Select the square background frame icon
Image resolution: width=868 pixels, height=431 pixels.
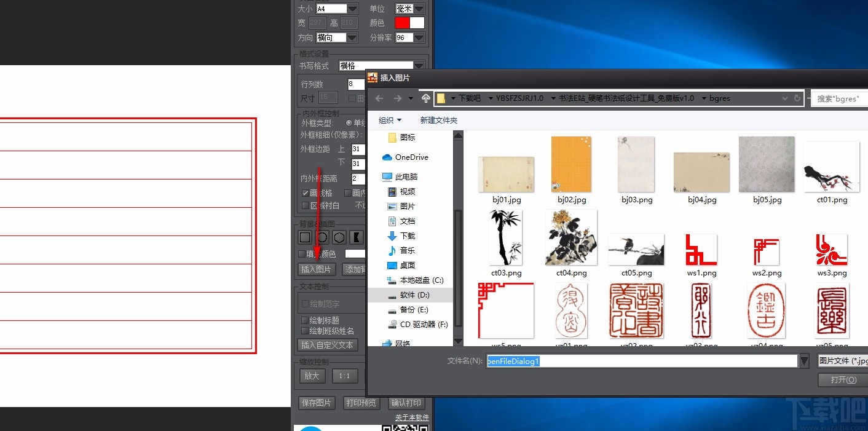point(305,237)
